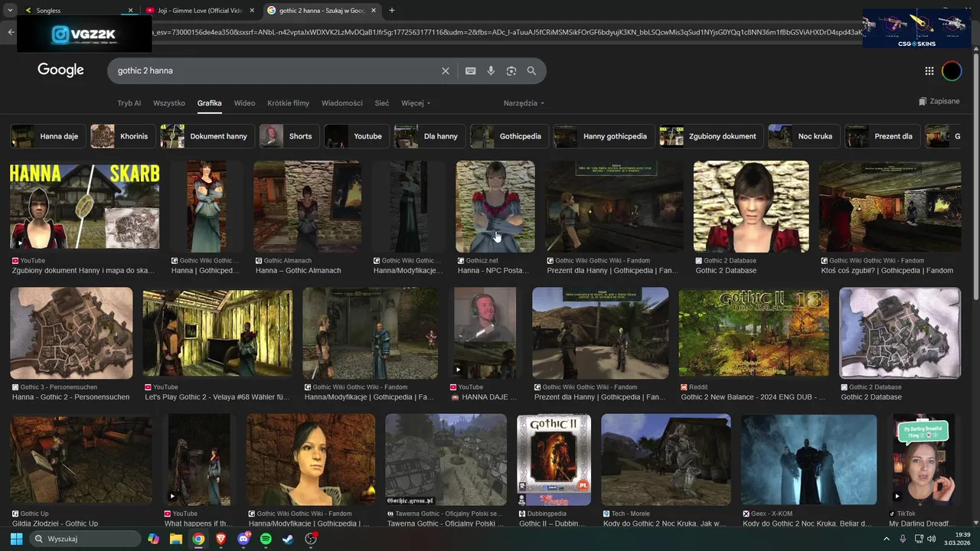The width and height of the screenshot is (980, 551).
Task: Open the on-screen keyboard input tool
Action: click(471, 70)
